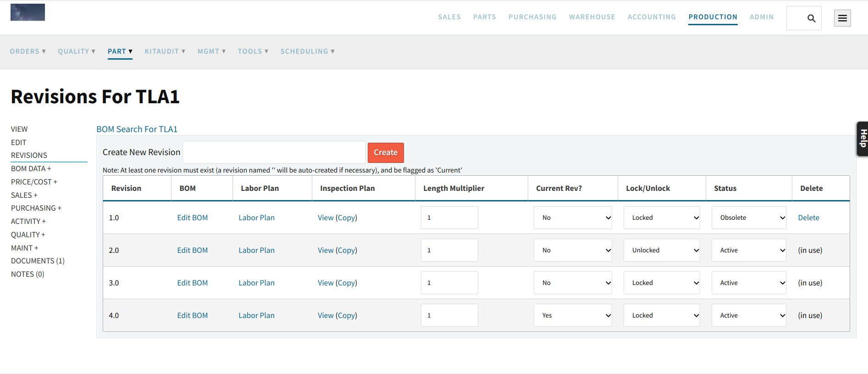This screenshot has width=868, height=374.
Task: Open Documents (1) in sidebar
Action: tap(38, 261)
